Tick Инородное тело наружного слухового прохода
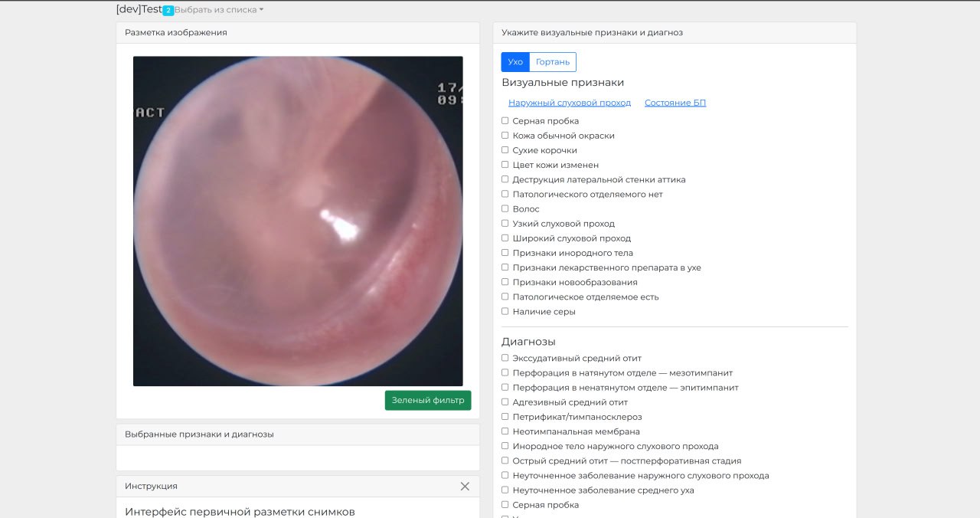 pyautogui.click(x=505, y=445)
